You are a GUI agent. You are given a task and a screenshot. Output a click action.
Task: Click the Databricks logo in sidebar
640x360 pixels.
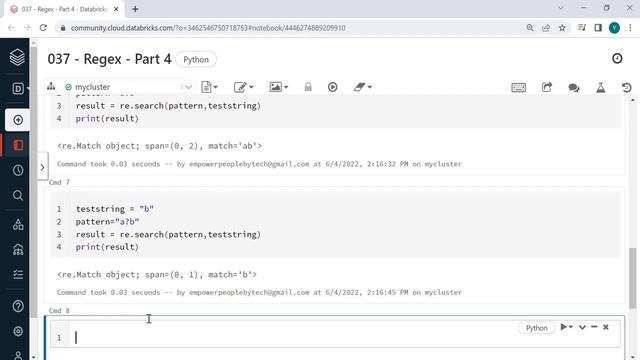(17, 57)
